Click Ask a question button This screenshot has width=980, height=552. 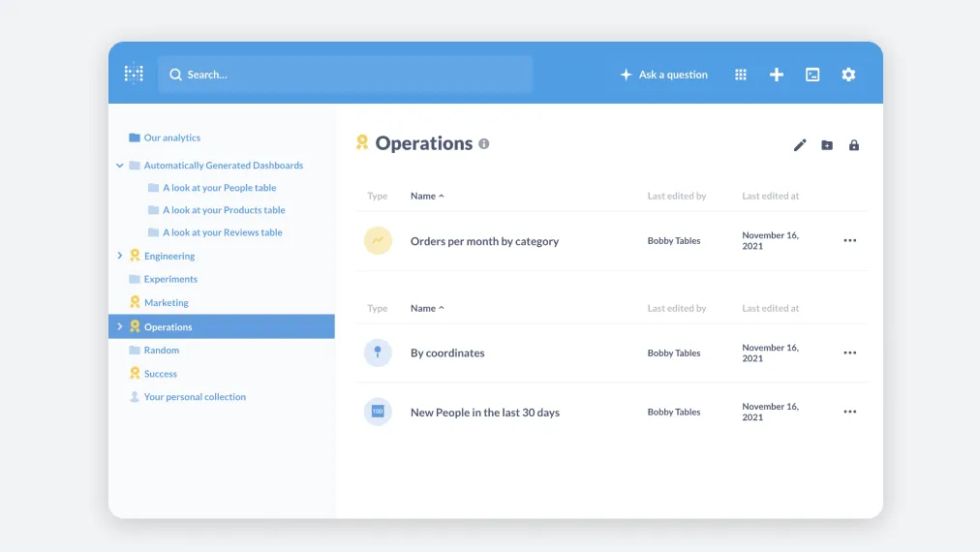[664, 75]
